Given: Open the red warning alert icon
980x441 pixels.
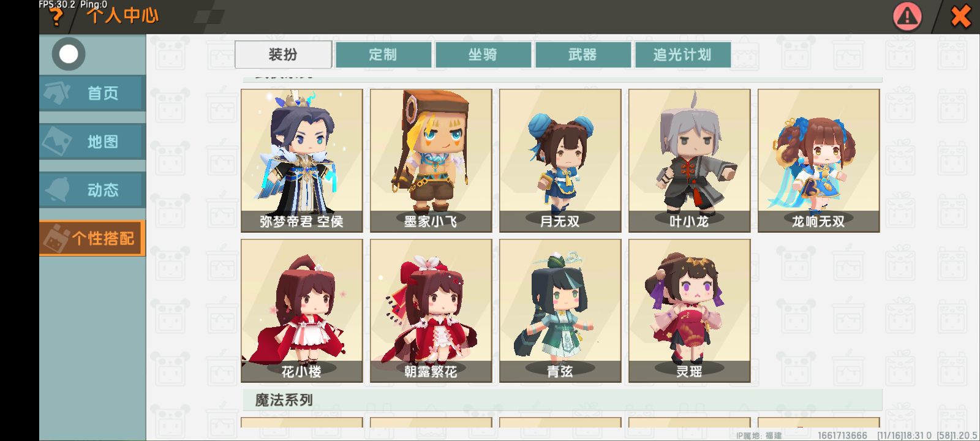Looking at the screenshot, I should tap(908, 17).
